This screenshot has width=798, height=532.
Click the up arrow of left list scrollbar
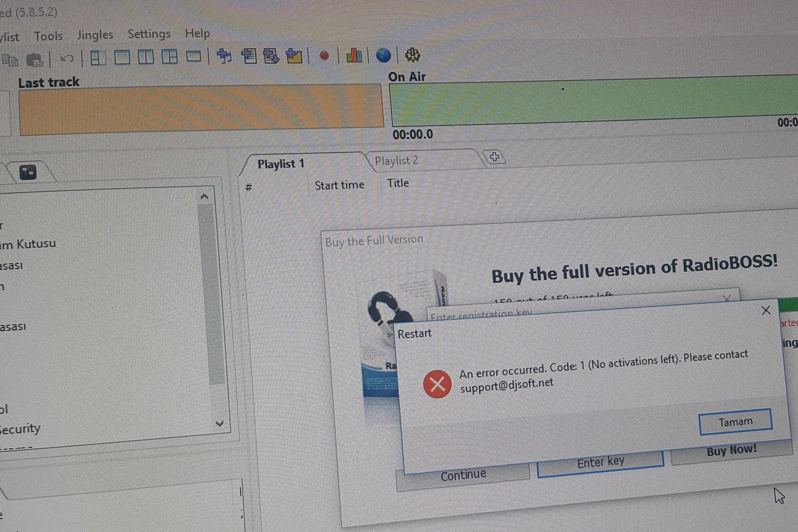coord(204,197)
